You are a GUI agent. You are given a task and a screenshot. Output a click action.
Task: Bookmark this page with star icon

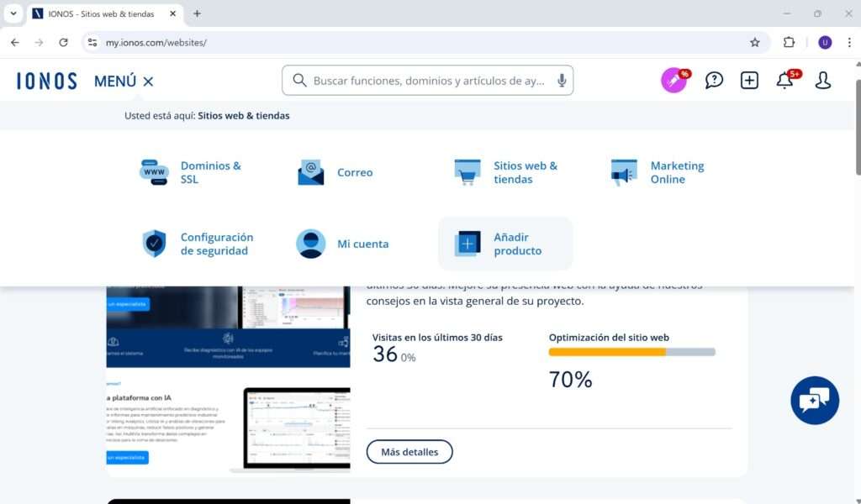(x=755, y=42)
